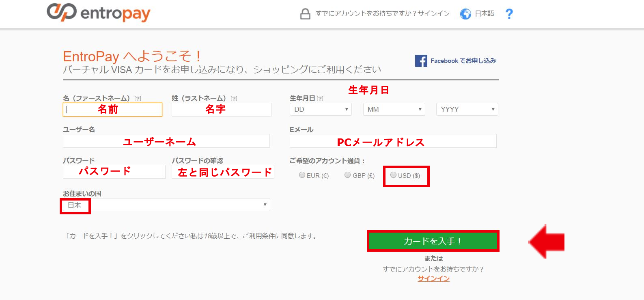The width and height of the screenshot is (644, 300).
Task: Click すでにアカウントをお持ちですか？ text below button
Action: tap(433, 269)
